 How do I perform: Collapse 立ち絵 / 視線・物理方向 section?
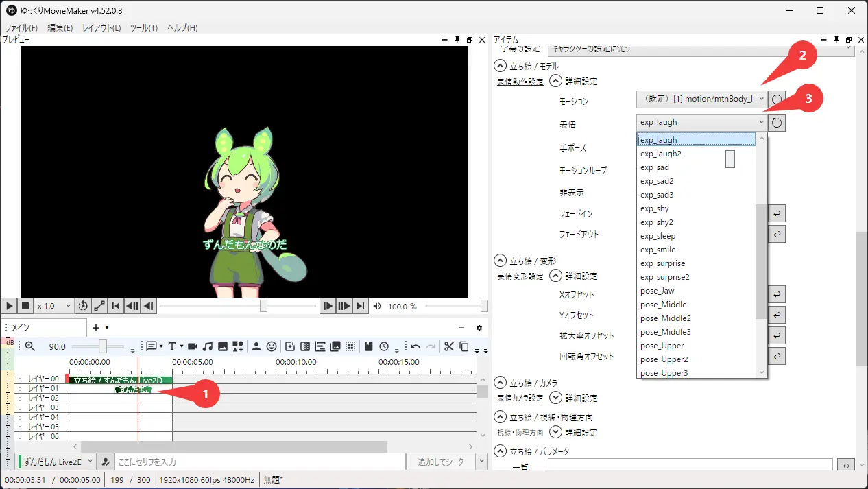(501, 417)
